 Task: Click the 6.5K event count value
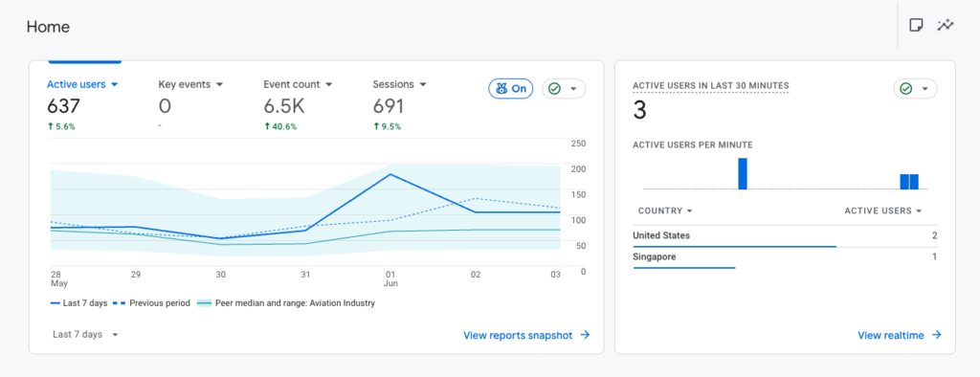click(x=283, y=106)
